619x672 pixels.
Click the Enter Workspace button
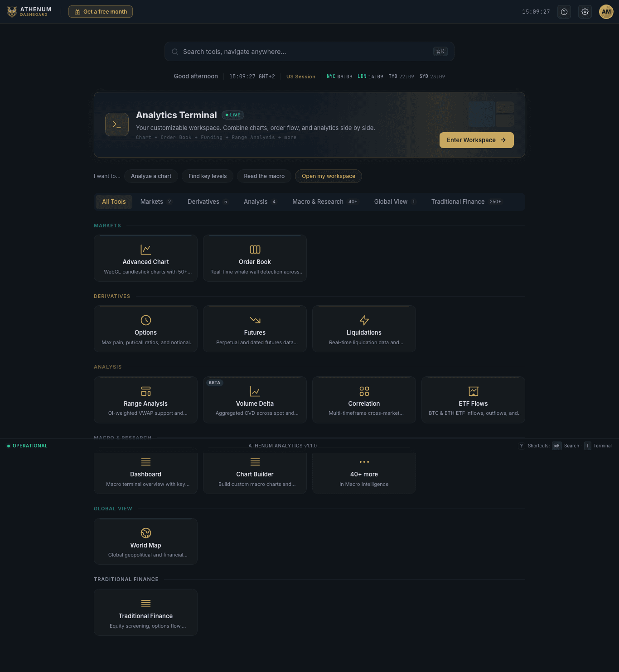(x=477, y=140)
